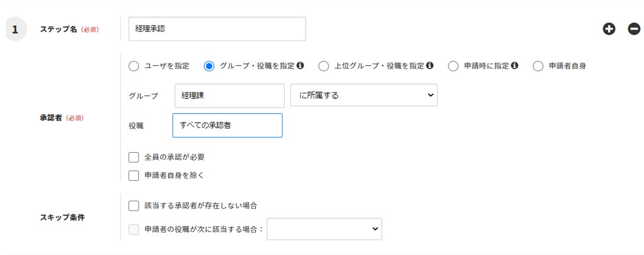The image size is (644, 255).
Task: Select the グループ・役職を指定 radio option
Action: tap(209, 66)
